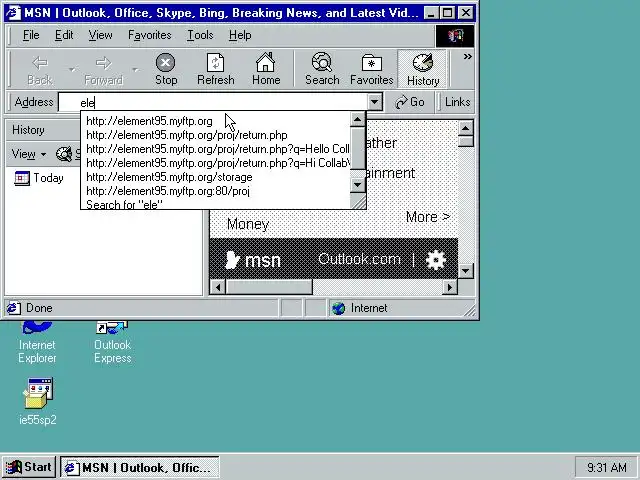Screen dimensions: 640x480
Task: Select the ie55sp2 desktop icon
Action: coord(38,402)
